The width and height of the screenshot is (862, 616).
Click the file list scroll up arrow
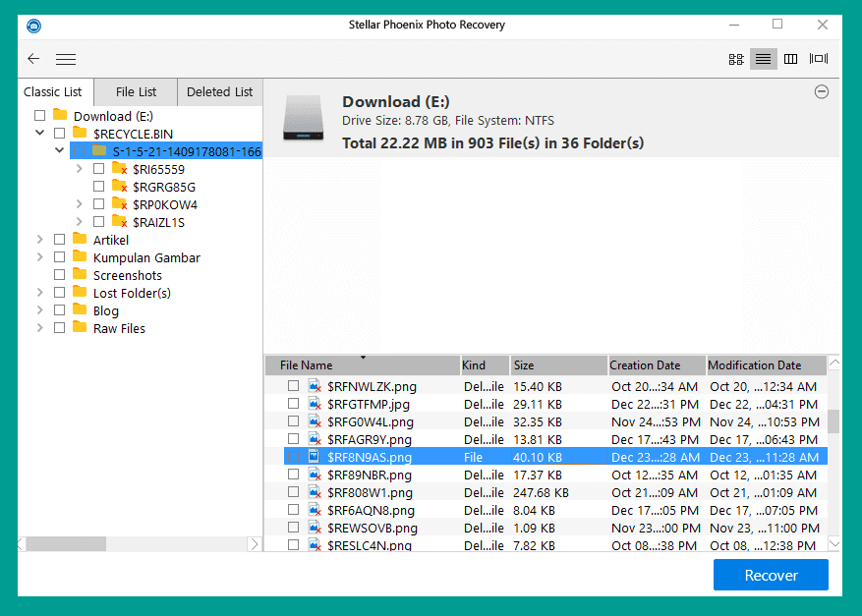coord(833,363)
